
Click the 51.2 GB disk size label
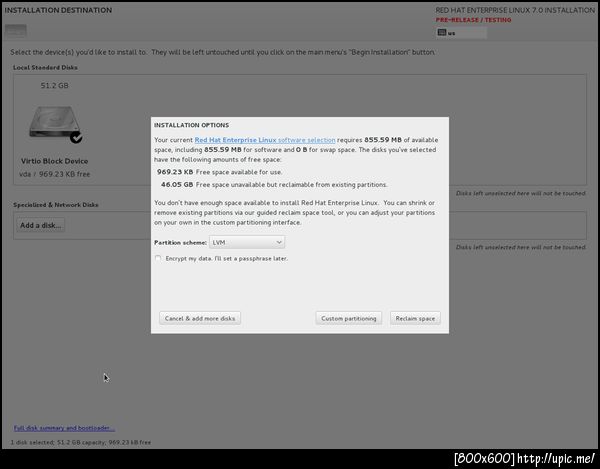55,86
